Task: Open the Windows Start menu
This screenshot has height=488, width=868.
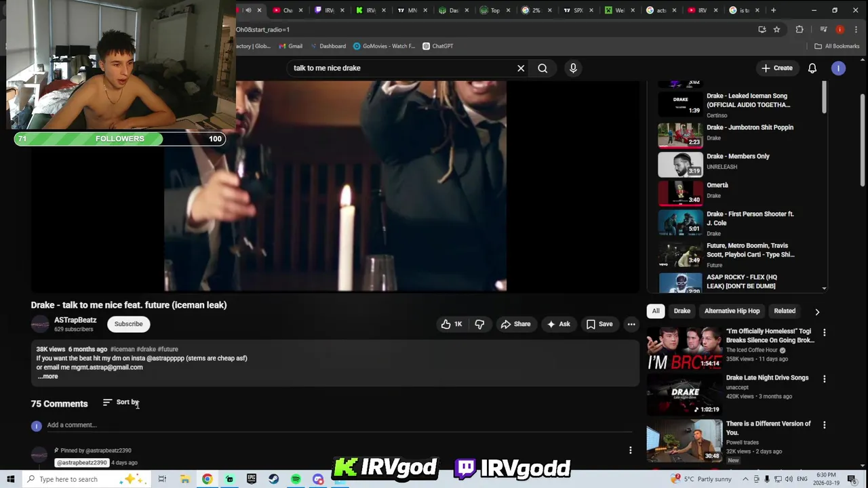Action: pyautogui.click(x=11, y=479)
